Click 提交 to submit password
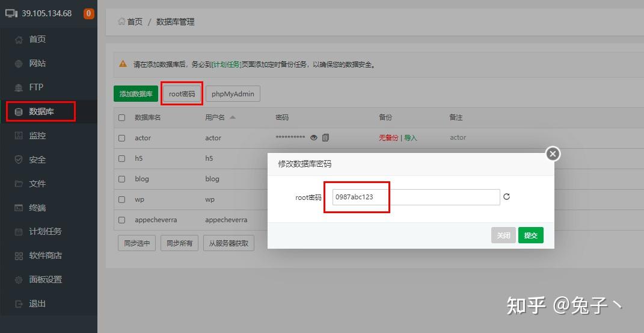644x333 pixels. pyautogui.click(x=530, y=235)
